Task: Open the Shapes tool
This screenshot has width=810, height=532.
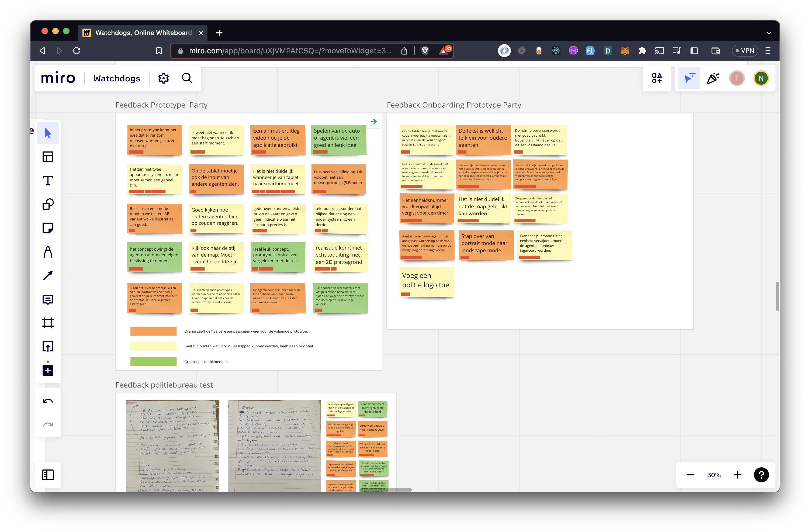Action: pos(48,204)
